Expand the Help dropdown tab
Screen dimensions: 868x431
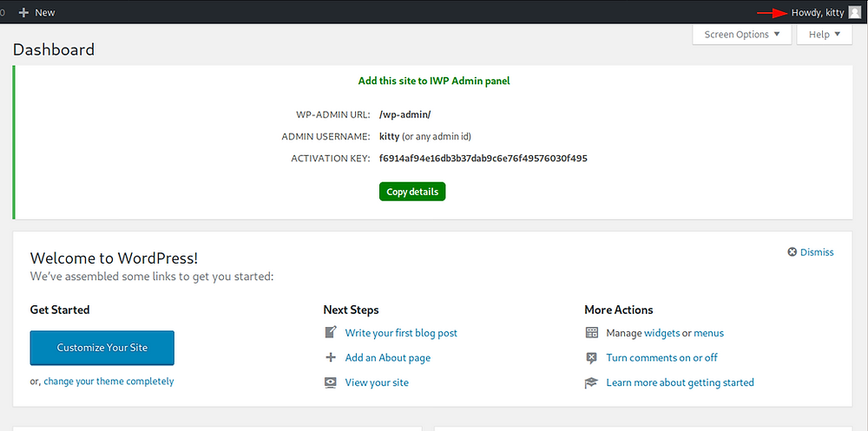[x=825, y=35]
